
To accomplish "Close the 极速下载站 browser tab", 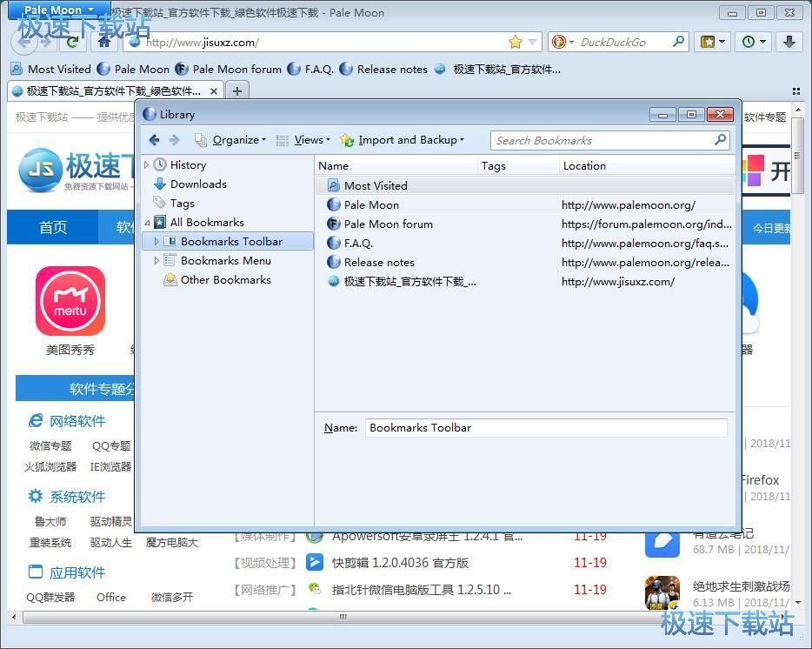I will tap(213, 91).
